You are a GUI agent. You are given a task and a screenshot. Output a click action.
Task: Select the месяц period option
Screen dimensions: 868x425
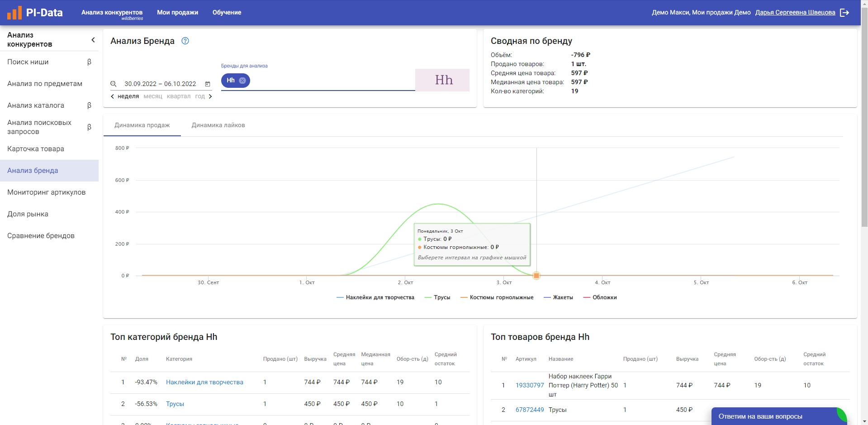pos(153,96)
